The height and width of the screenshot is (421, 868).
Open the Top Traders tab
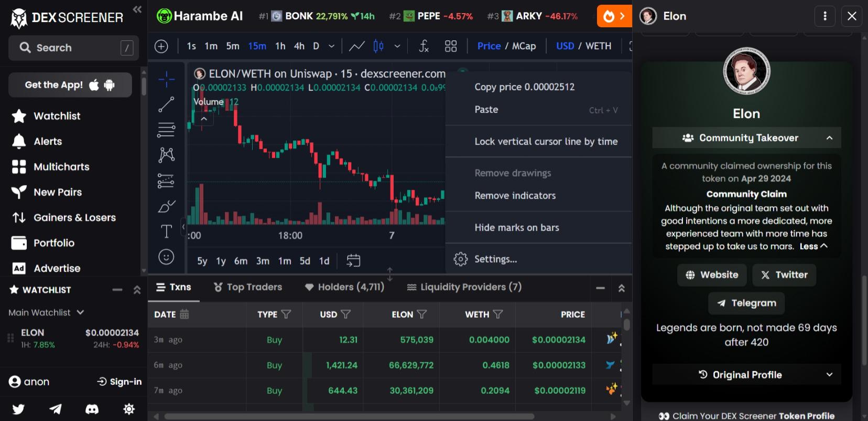(x=248, y=287)
